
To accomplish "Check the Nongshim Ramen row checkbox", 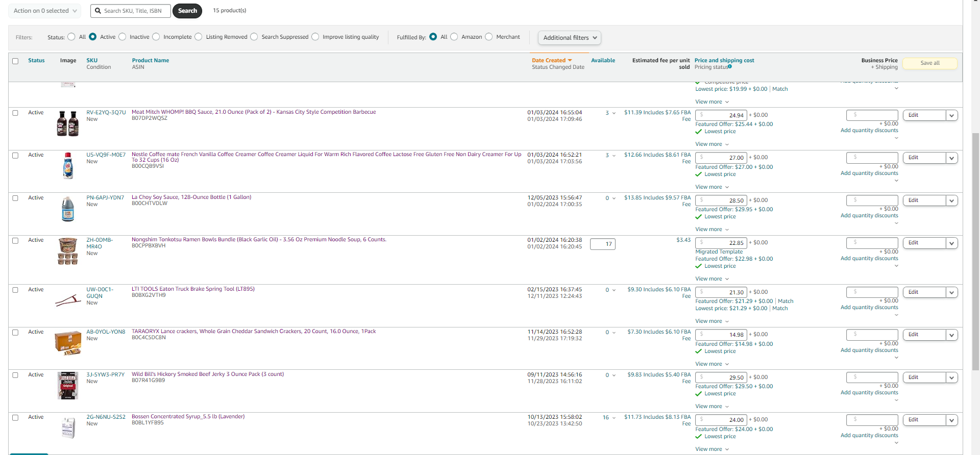I will [15, 241].
